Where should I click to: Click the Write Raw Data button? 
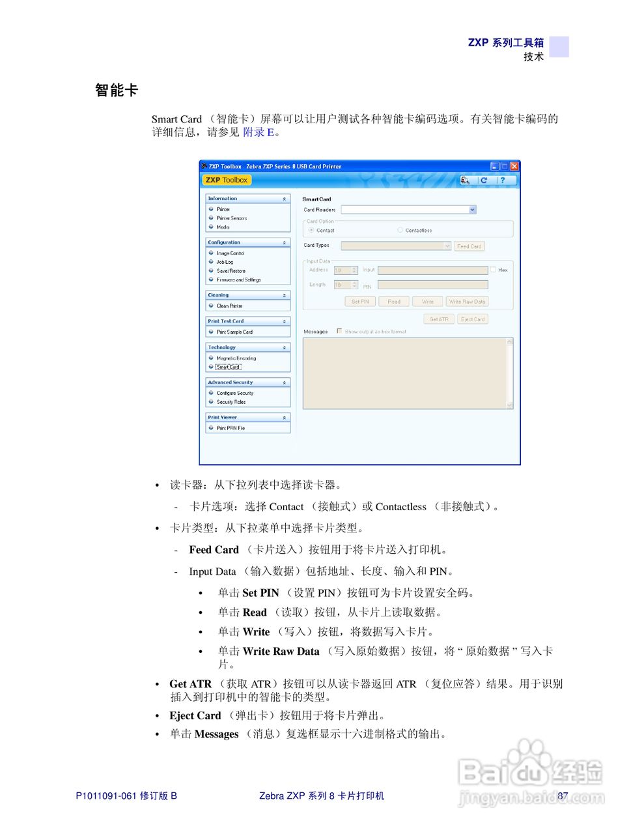coord(468,302)
